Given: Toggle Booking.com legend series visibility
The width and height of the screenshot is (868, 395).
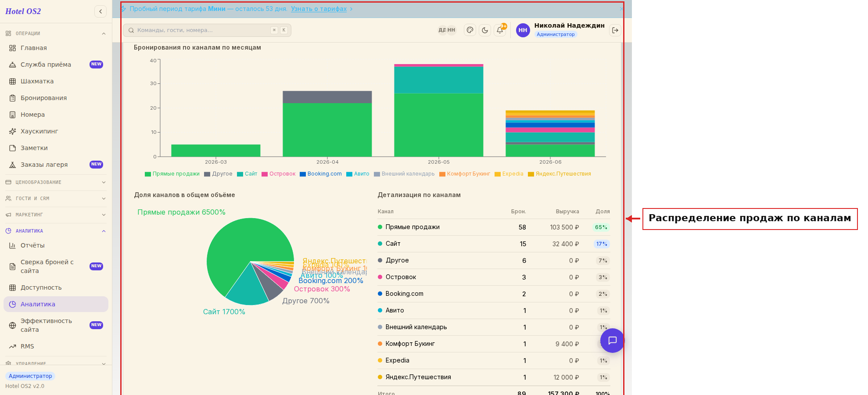Looking at the screenshot, I should point(320,174).
